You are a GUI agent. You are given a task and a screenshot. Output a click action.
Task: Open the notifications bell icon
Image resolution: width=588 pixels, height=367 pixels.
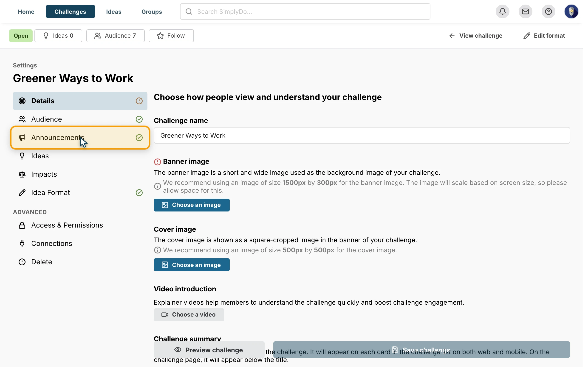[x=503, y=11]
